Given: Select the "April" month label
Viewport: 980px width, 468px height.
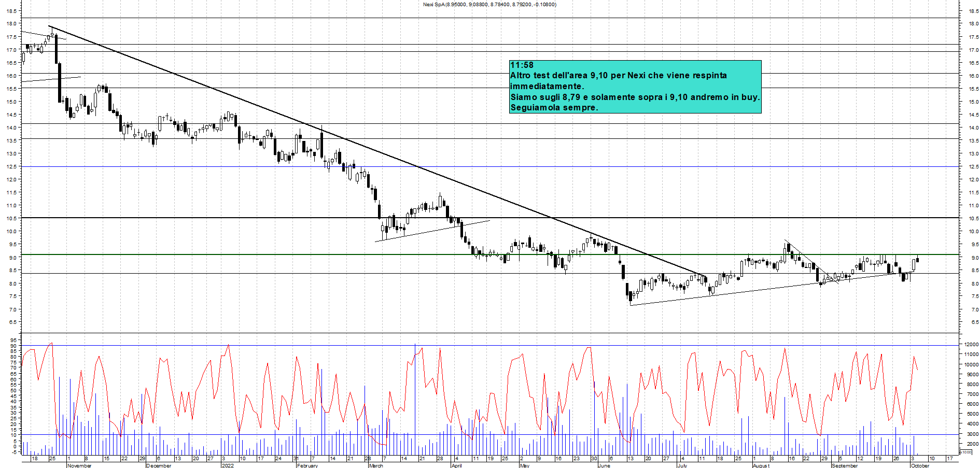Looking at the screenshot, I should point(457,465).
